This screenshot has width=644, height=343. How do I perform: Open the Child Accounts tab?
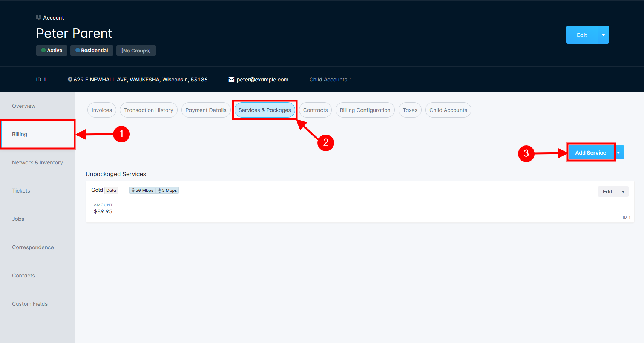tap(448, 110)
